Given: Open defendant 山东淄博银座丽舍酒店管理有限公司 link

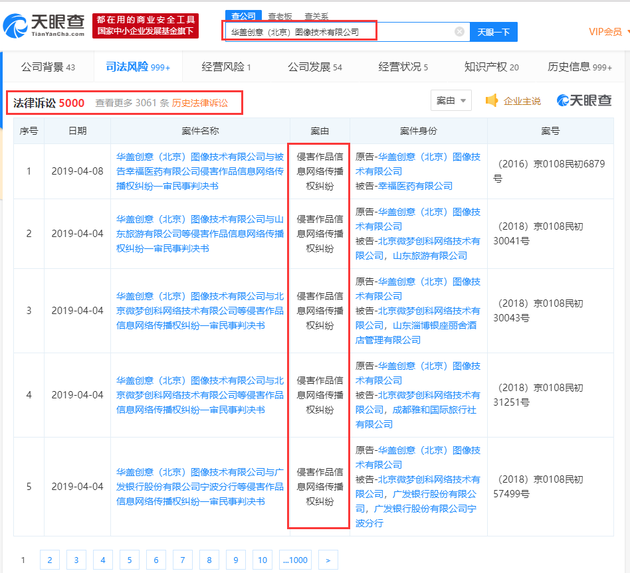Looking at the screenshot, I should point(416,333).
